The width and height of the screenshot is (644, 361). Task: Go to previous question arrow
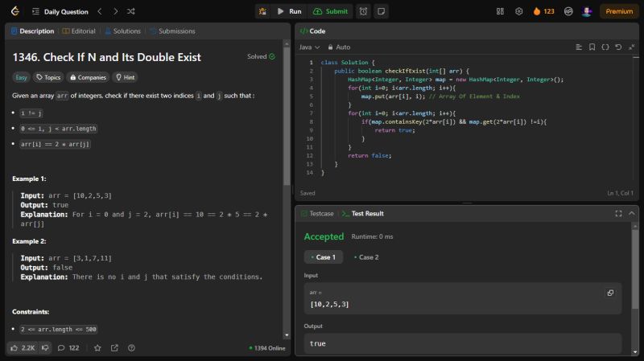(100, 11)
